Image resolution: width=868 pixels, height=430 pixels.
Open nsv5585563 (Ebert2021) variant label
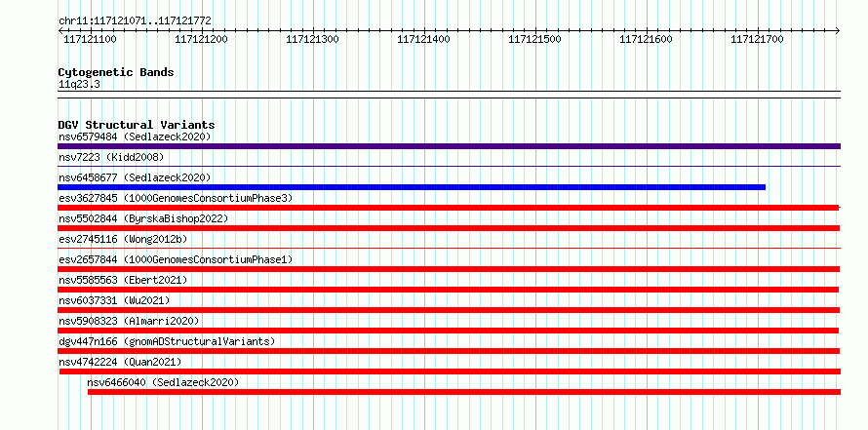123,280
